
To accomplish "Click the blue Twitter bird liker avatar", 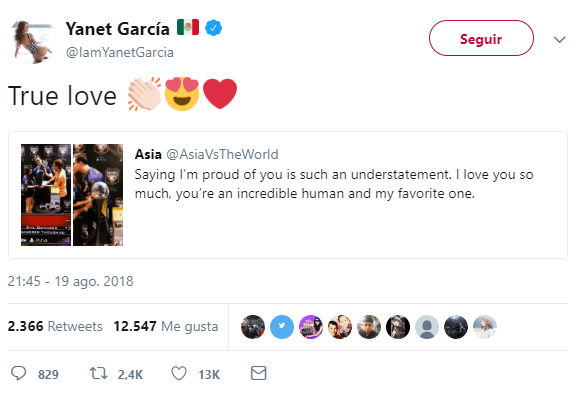I will 282,327.
